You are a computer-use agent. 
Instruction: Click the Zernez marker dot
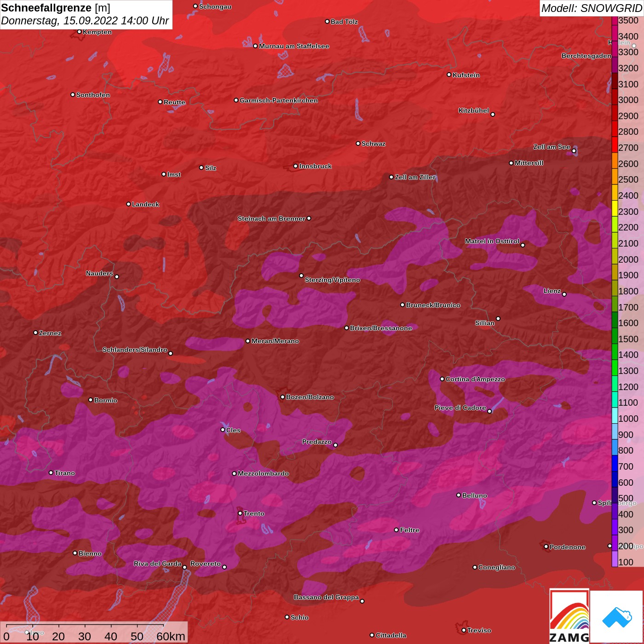(35, 333)
